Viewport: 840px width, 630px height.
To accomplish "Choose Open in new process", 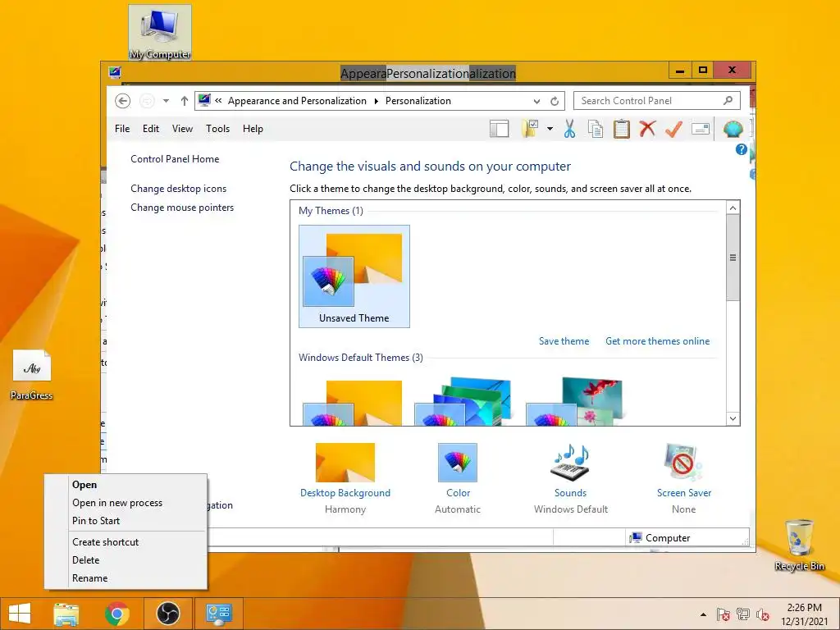I will point(126,503).
